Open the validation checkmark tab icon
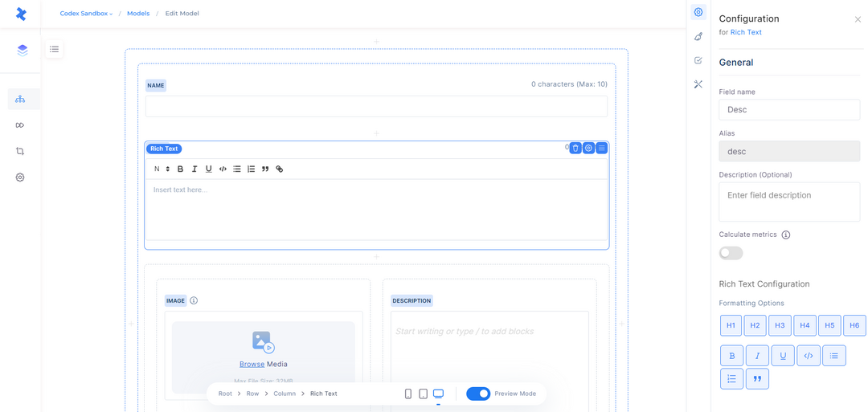Screen dimensions: 868x412 pyautogui.click(x=698, y=60)
